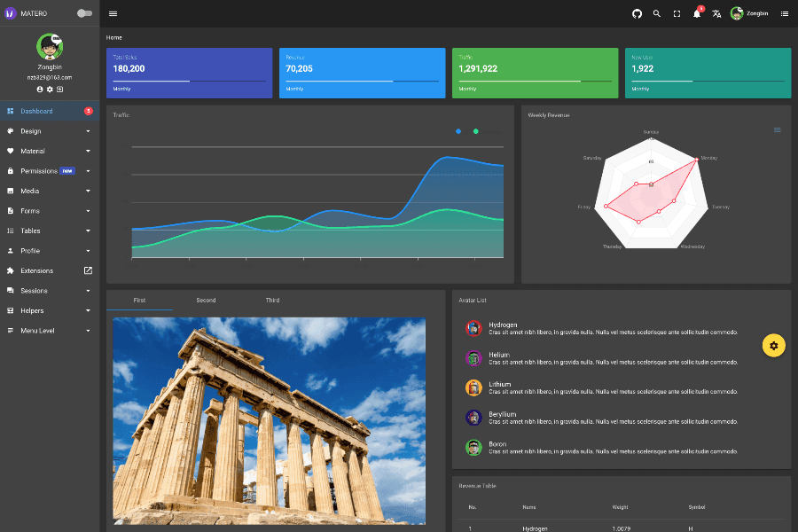Open the language translation selector
Screen dimensions: 798x532
click(716, 13)
